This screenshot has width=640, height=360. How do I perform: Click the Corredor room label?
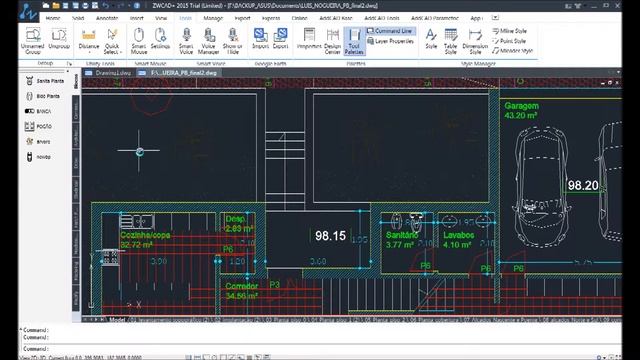[x=242, y=286]
